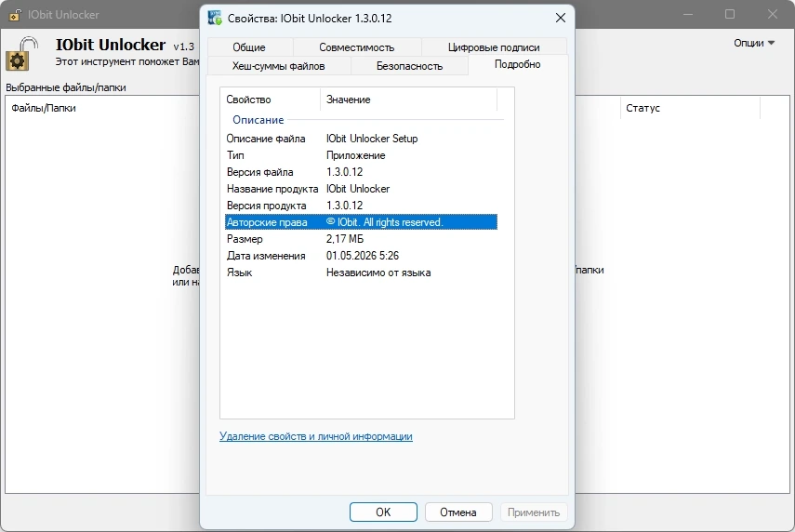The width and height of the screenshot is (795, 532).
Task: Select the Название продукта row
Action: pyautogui.click(x=361, y=189)
